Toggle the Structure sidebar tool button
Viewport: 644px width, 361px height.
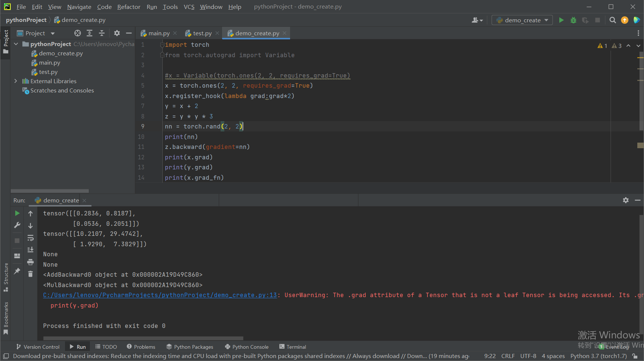(x=6, y=277)
